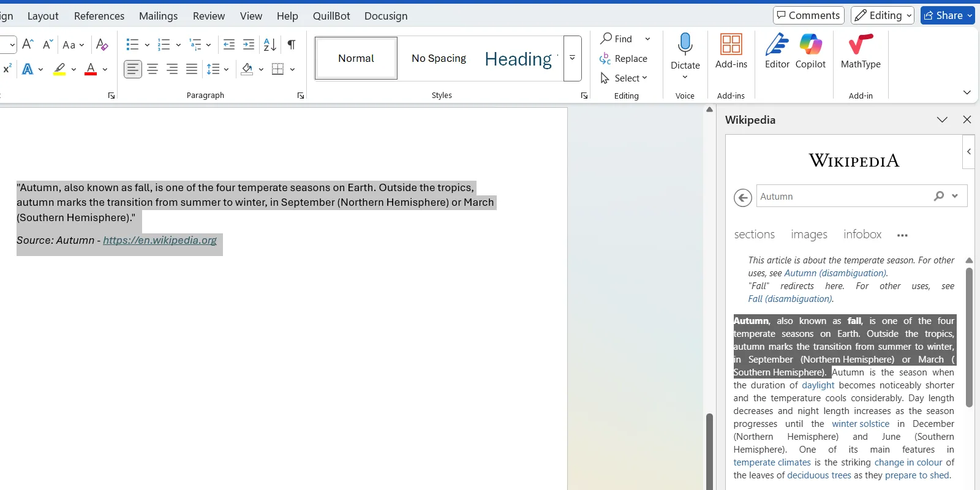Start Dictate with the microphone icon
The width and height of the screenshot is (980, 490).
685,46
